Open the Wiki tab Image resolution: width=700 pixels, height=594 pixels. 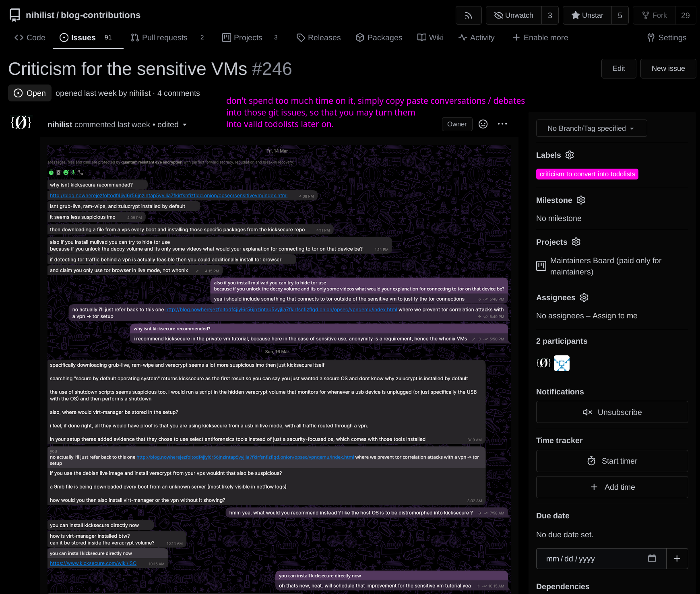point(430,37)
